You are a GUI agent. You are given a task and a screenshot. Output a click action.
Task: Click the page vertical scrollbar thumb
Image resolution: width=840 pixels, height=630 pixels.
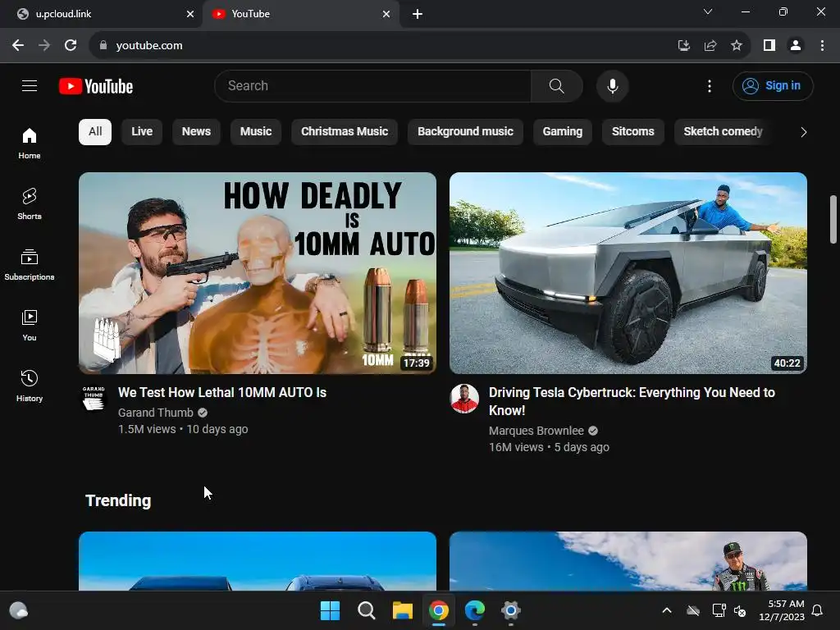tap(833, 219)
